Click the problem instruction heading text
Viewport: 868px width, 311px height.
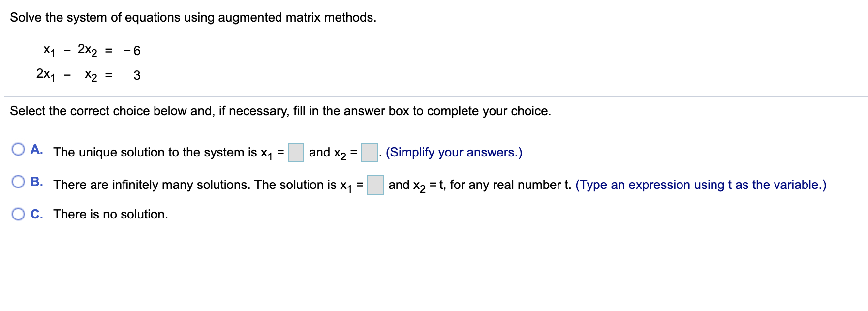click(193, 17)
